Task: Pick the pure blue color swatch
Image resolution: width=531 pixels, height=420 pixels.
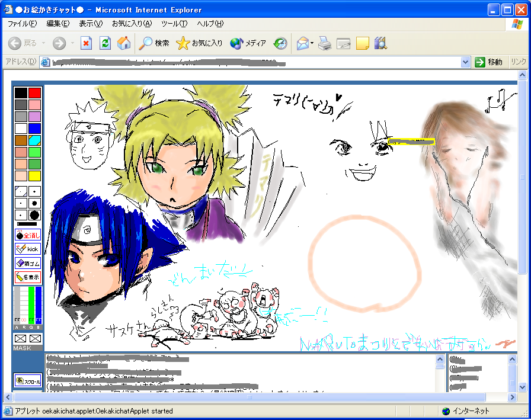Action: (x=34, y=129)
